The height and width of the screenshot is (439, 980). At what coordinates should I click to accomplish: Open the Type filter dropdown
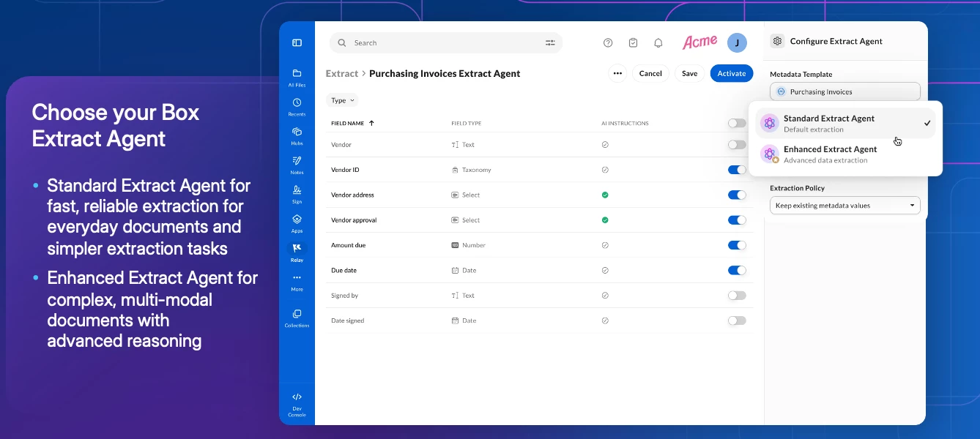(x=342, y=100)
